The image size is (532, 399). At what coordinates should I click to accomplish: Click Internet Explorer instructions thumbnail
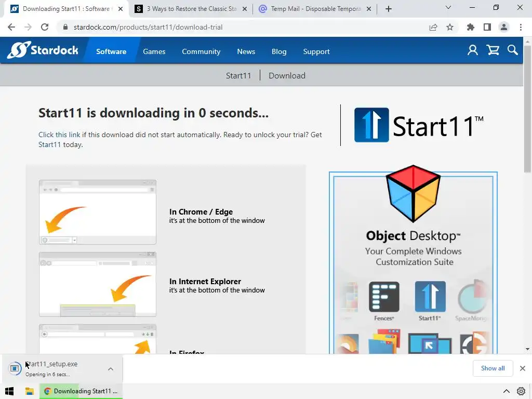click(x=97, y=284)
